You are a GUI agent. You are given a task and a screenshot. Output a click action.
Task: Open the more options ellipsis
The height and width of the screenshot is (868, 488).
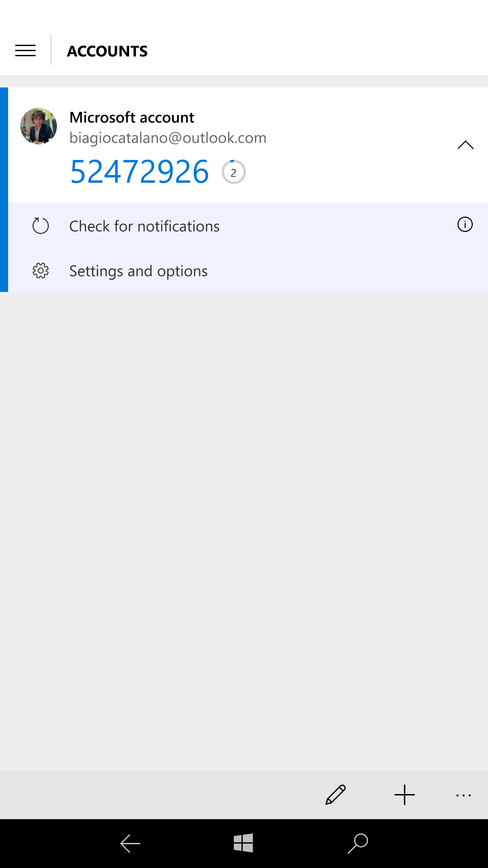pyautogui.click(x=464, y=795)
